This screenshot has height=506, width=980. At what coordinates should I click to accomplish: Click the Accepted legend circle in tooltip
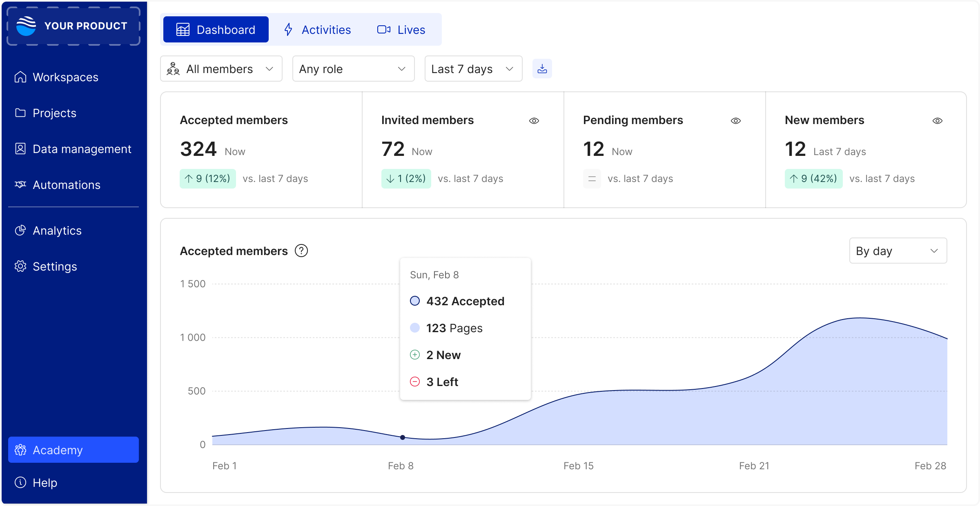[x=415, y=301]
